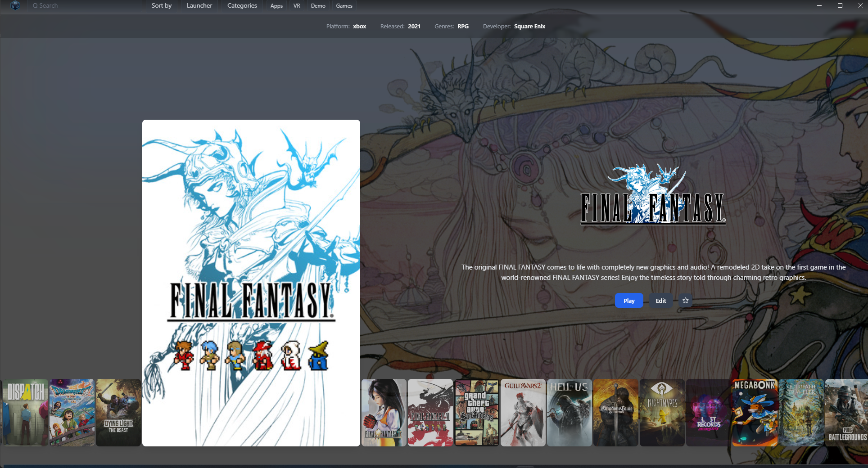Pick the Hell is Us cover
This screenshot has width=868, height=468.
[x=569, y=412]
